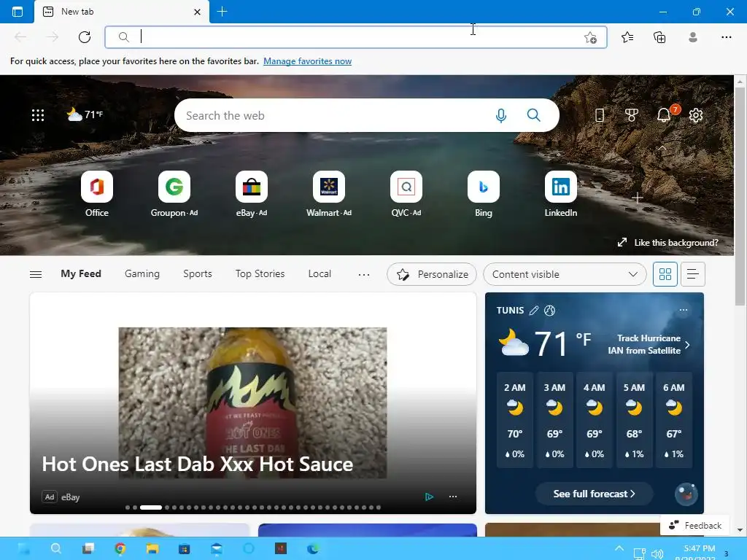Open the app launcher grid icon
The height and width of the screenshot is (560, 747).
tap(38, 114)
